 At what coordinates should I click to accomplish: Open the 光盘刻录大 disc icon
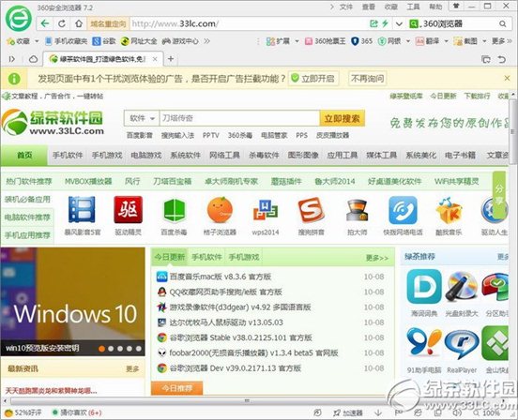pos(462,286)
